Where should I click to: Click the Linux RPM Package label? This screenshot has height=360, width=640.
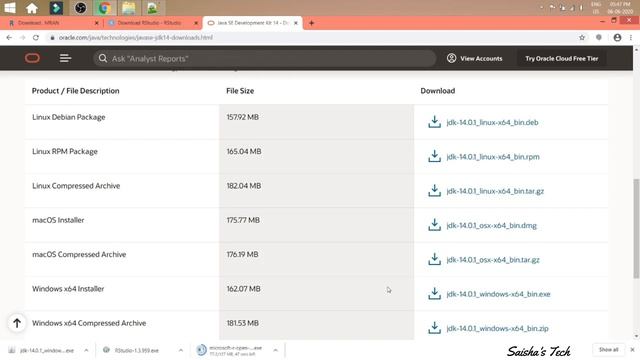[x=65, y=151]
